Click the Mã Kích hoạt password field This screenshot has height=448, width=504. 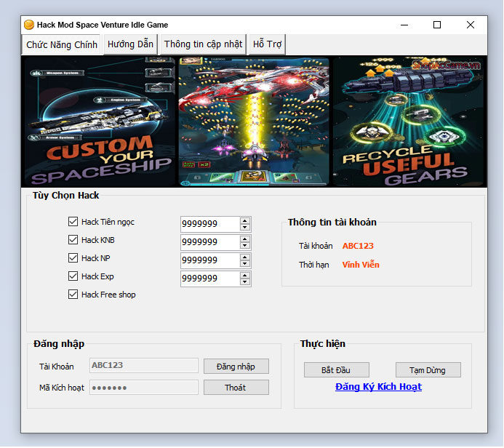point(144,388)
